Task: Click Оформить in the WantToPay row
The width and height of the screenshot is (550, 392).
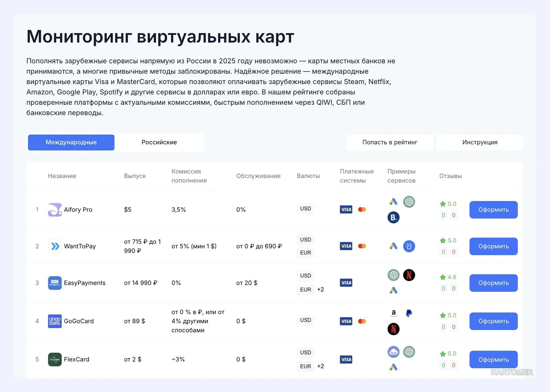Action: [x=493, y=247]
